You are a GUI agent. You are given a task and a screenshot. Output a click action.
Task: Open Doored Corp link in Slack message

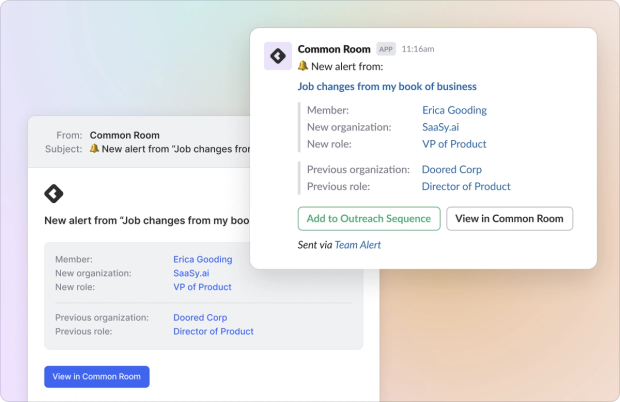(x=452, y=170)
